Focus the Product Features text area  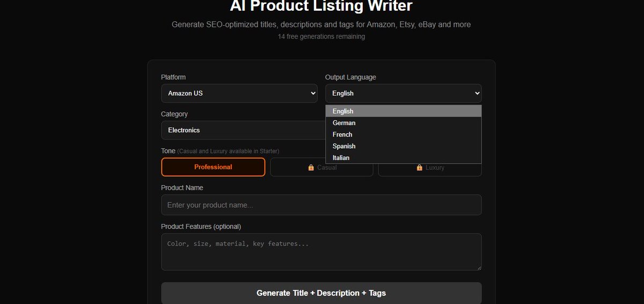click(321, 252)
